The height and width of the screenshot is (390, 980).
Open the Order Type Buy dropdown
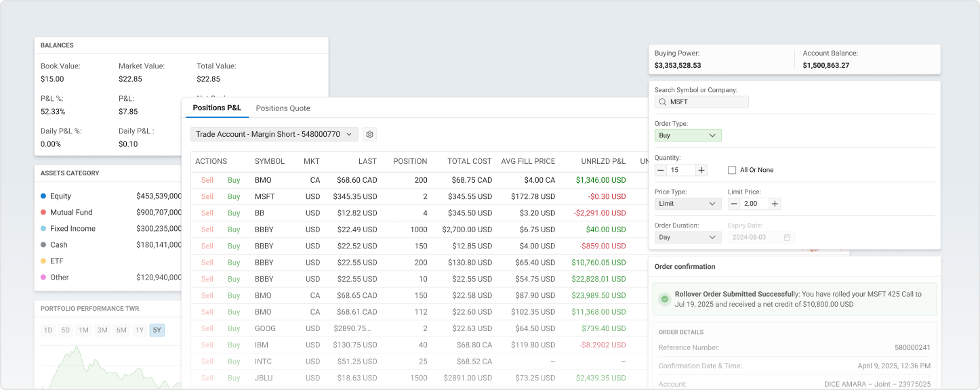pos(688,135)
